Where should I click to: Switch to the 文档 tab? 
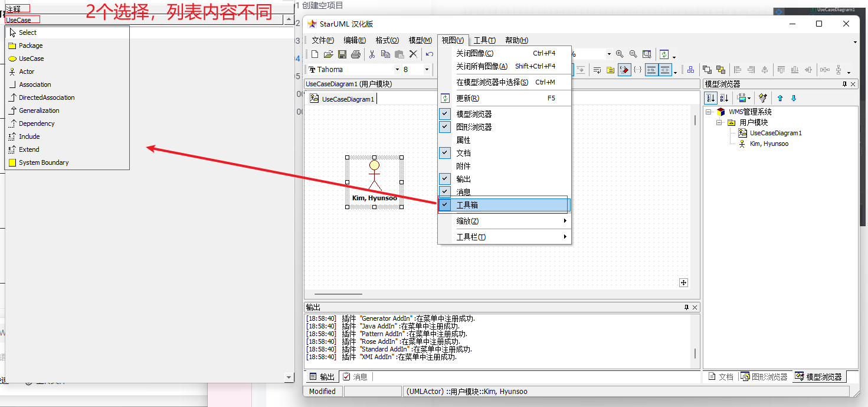click(x=720, y=376)
